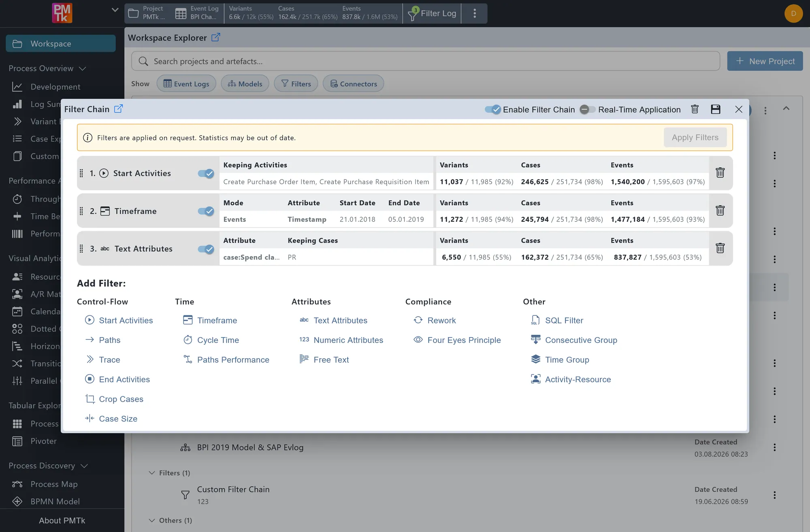The image size is (810, 532).
Task: Disable the Timeframe filter toggle
Action: click(206, 211)
